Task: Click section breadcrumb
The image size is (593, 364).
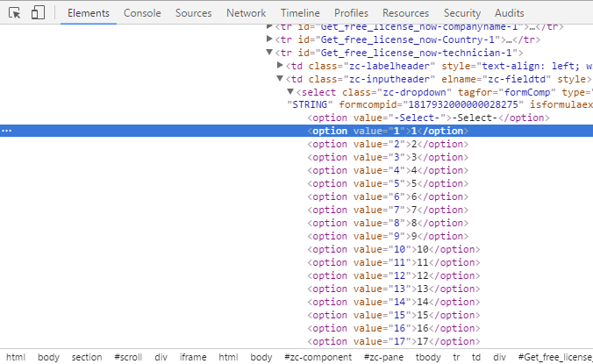Action: pyautogui.click(x=87, y=357)
